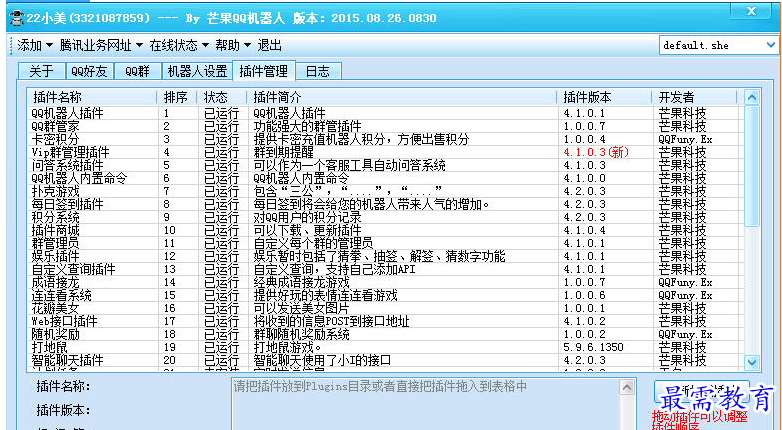The image size is (782, 430).
Task: Click the plugin list vertical scrollbar thumb
Action: point(752,166)
